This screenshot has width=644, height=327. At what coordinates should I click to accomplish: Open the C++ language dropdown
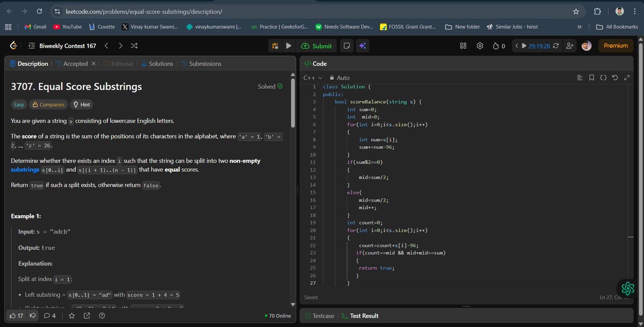[x=313, y=78]
